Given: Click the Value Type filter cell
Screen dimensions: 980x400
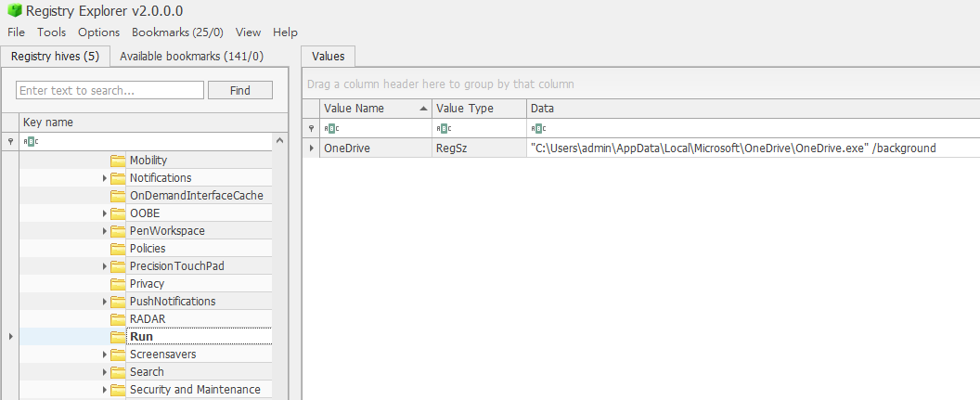Looking at the screenshot, I should tap(479, 128).
